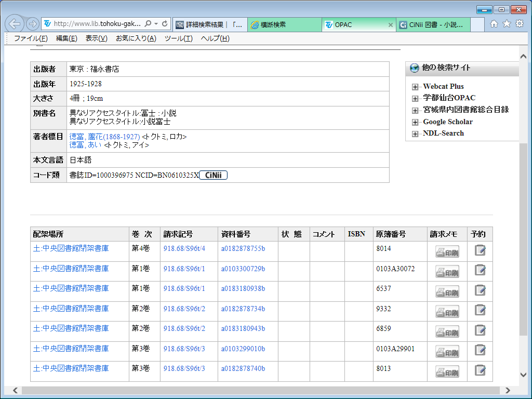Expand the 学都仙台OPAC node
The image size is (532, 399).
tap(415, 98)
